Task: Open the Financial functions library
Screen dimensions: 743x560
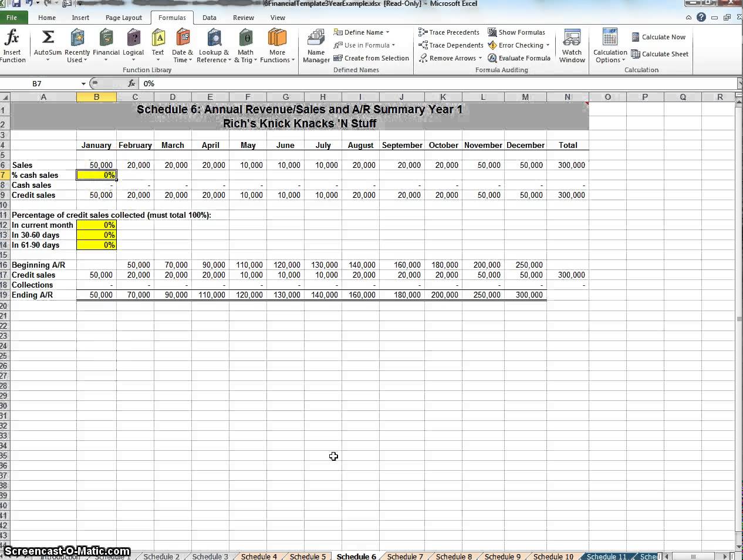Action: point(106,39)
